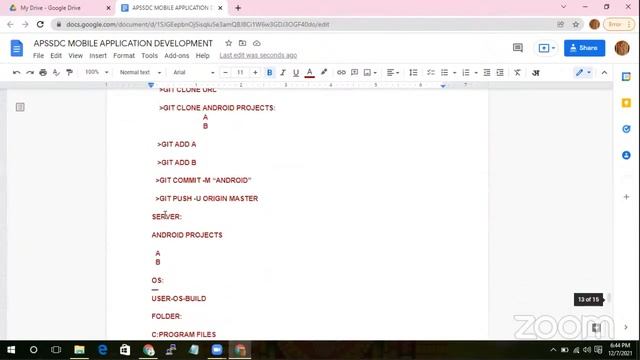This screenshot has width=640, height=360.
Task: Open the present to meeting button
Action: [547, 48]
